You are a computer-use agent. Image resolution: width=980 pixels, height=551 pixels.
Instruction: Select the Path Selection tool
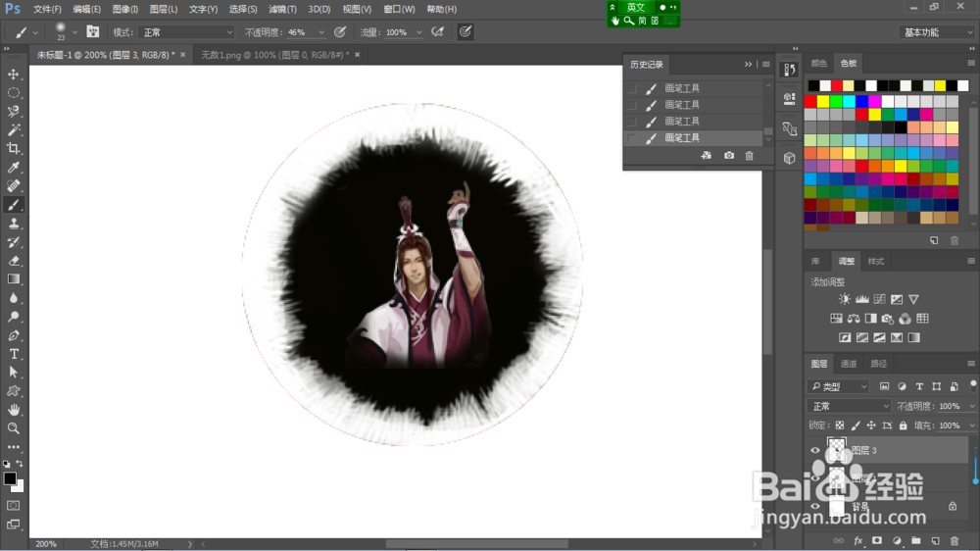(x=13, y=373)
